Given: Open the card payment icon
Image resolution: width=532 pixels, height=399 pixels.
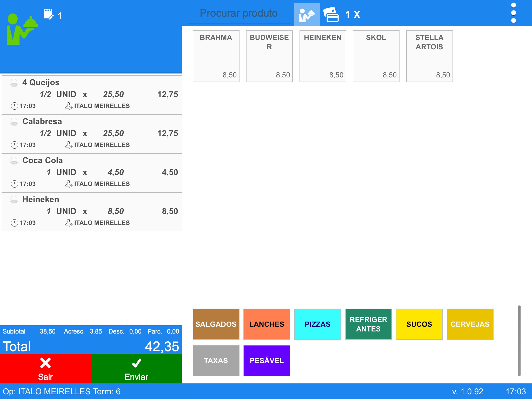Looking at the screenshot, I should coord(331,15).
